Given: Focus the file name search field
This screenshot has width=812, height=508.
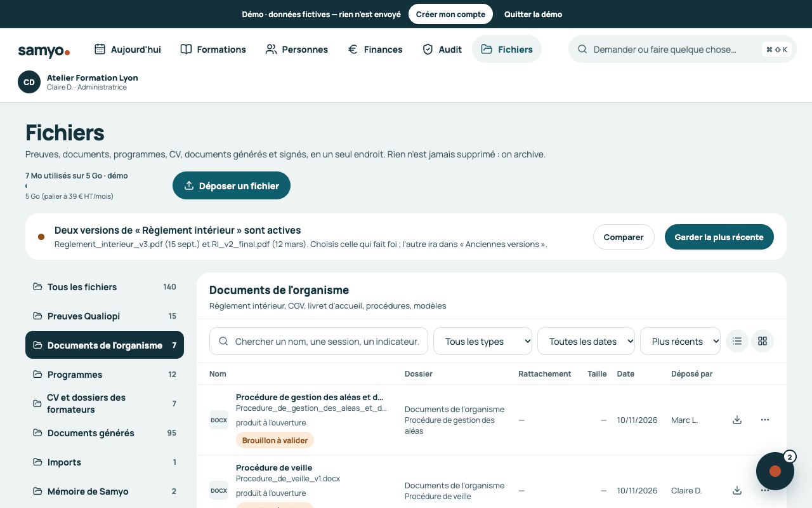Looking at the screenshot, I should 318,341.
